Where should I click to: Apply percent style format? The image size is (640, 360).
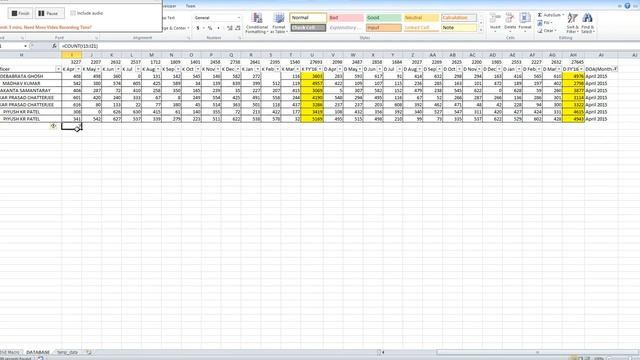tap(210, 28)
